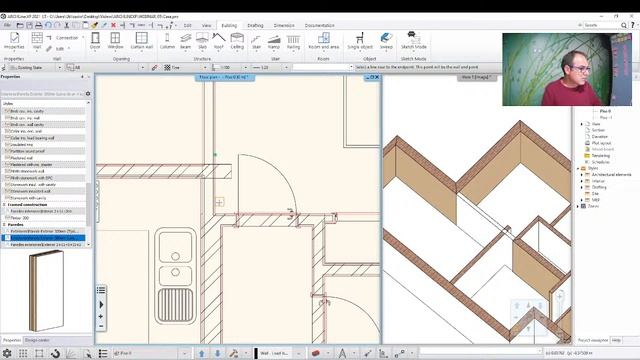Click the Search input field
The height and width of the screenshot is (360, 640).
tap(601, 25)
